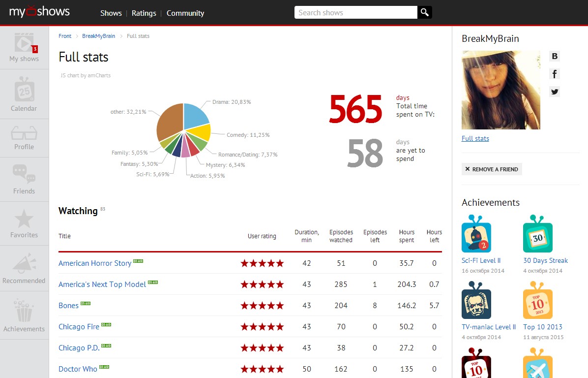Open the Facebook social icon
Image resolution: width=588 pixels, height=378 pixels.
click(x=555, y=74)
